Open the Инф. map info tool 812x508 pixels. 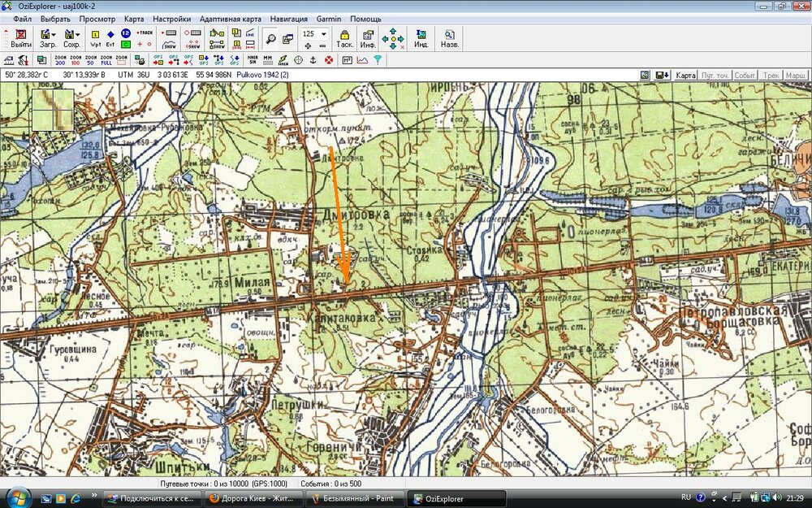tap(367, 38)
